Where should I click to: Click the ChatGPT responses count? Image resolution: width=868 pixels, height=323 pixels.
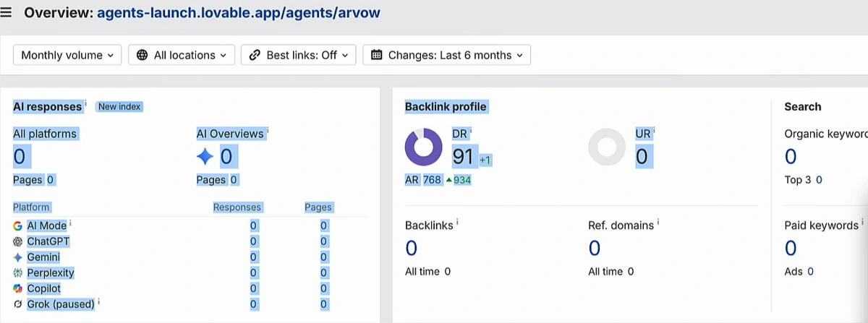pyautogui.click(x=253, y=241)
